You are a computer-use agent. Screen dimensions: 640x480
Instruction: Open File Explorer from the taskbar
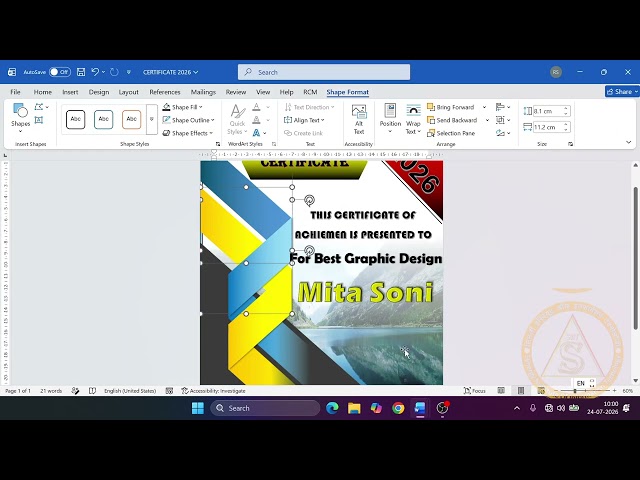(354, 408)
